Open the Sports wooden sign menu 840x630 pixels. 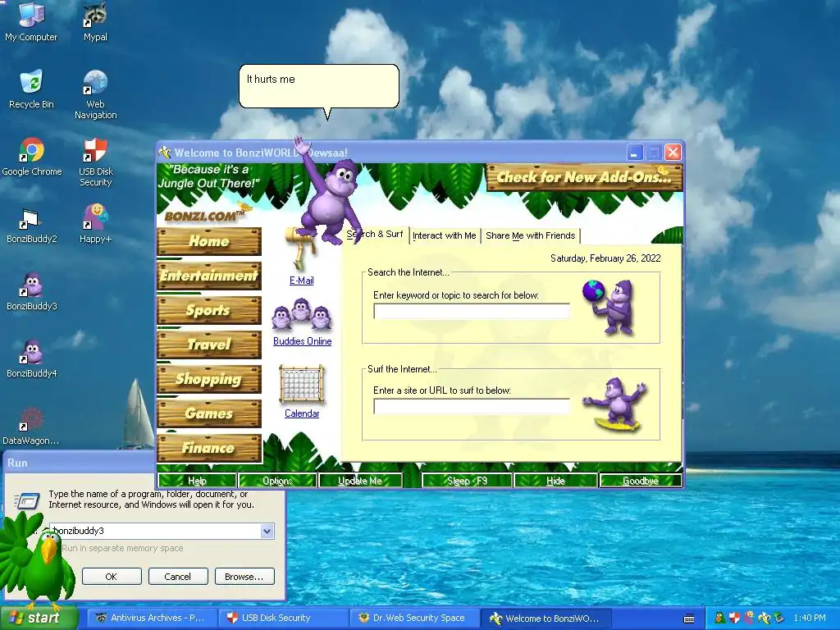coord(209,310)
